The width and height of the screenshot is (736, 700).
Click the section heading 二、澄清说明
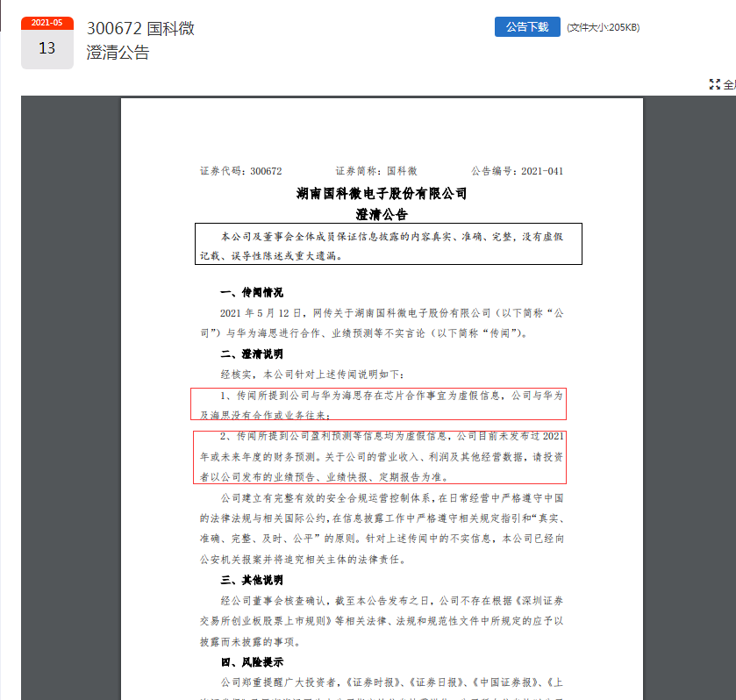pos(251,354)
